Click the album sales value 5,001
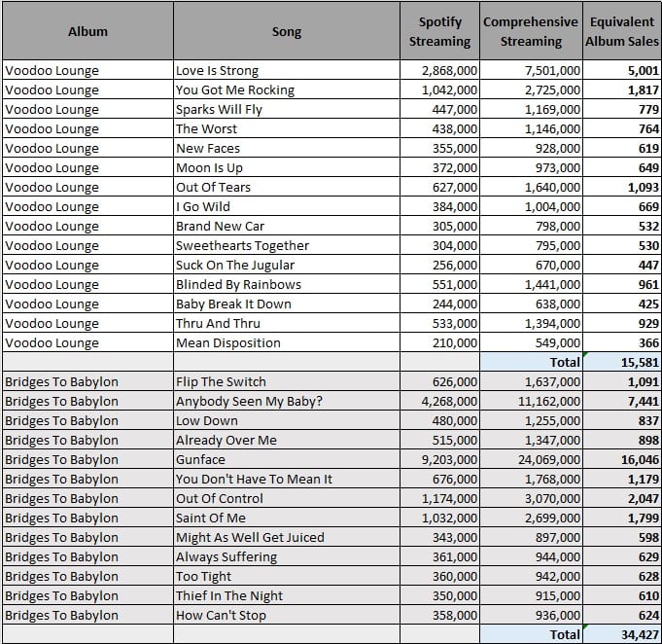This screenshot has height=644, width=662. [x=622, y=70]
